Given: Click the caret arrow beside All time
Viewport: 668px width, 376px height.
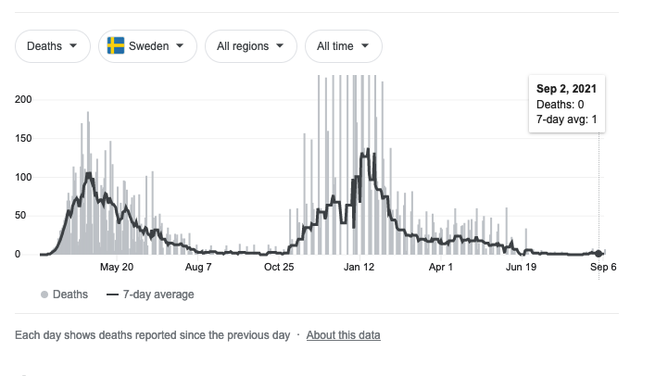Looking at the screenshot, I should [365, 46].
